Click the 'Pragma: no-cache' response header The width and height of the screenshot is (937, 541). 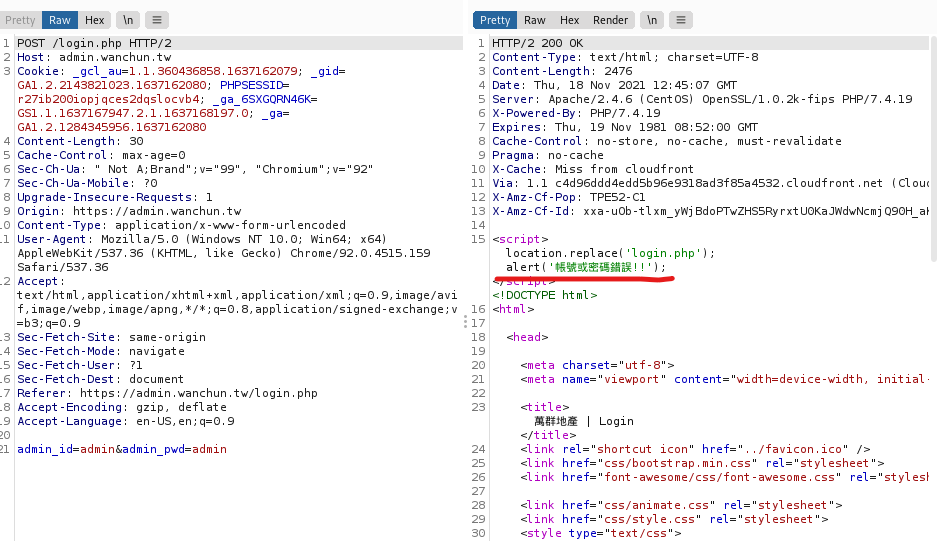(547, 155)
